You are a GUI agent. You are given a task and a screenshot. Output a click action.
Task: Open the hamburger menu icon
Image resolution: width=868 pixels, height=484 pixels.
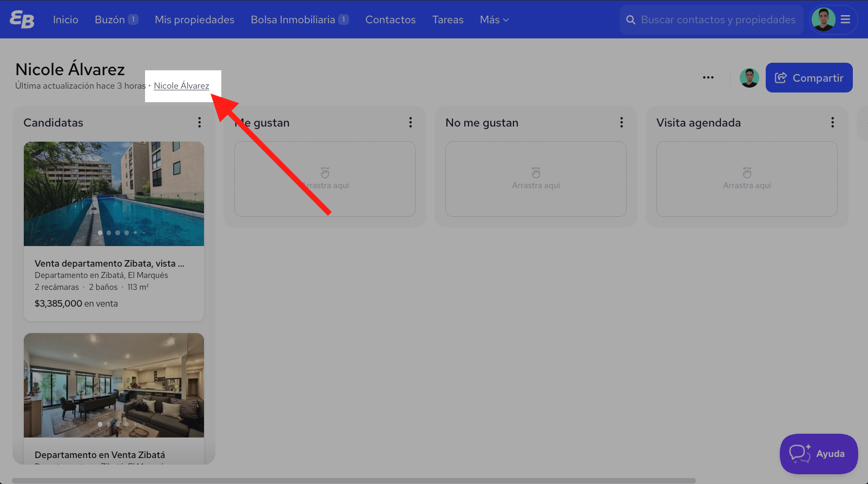845,19
